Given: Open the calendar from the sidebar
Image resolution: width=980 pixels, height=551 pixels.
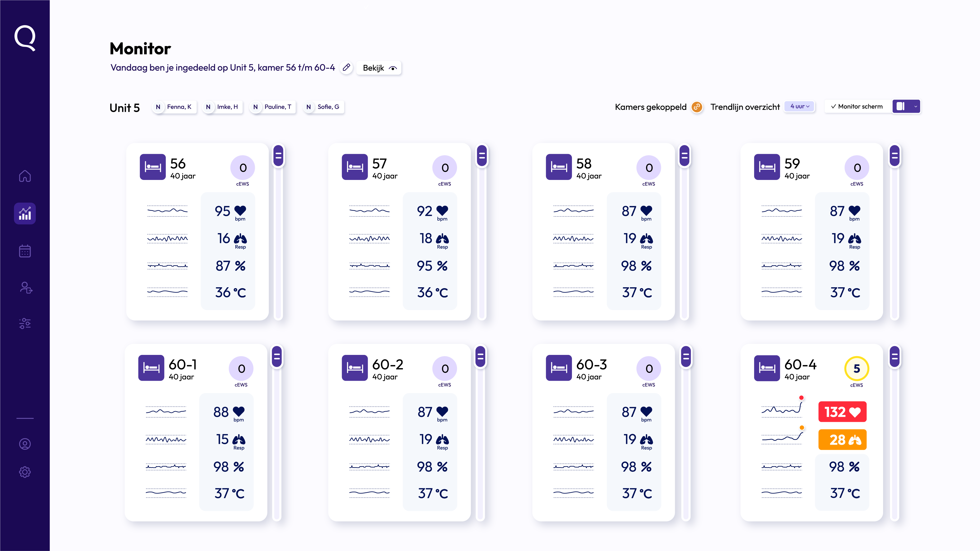Looking at the screenshot, I should 25,251.
